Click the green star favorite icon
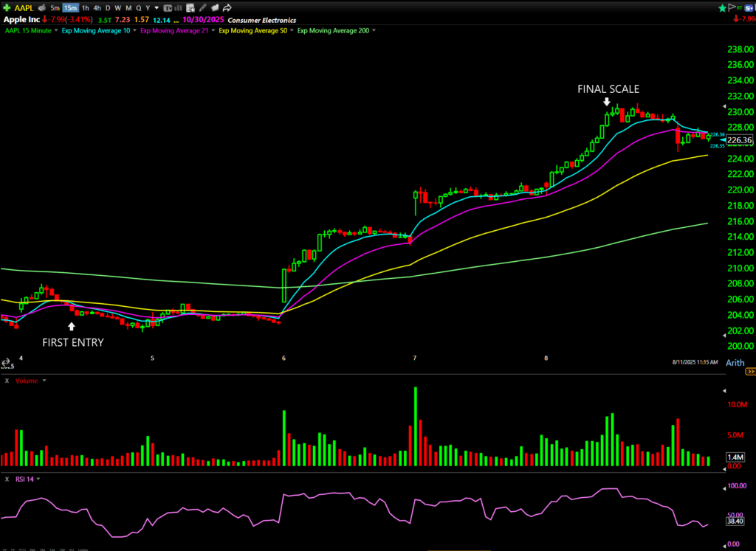The image size is (756, 551). coord(721,7)
